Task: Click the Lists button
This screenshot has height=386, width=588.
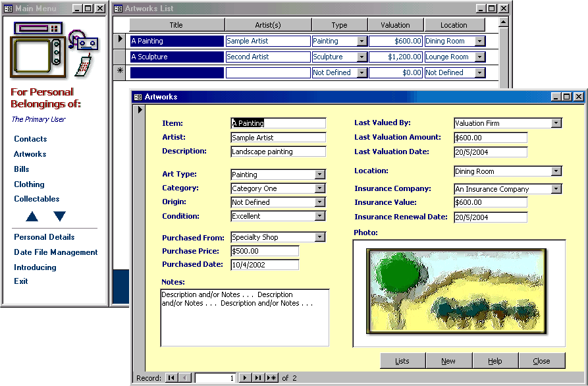Action: [402, 361]
